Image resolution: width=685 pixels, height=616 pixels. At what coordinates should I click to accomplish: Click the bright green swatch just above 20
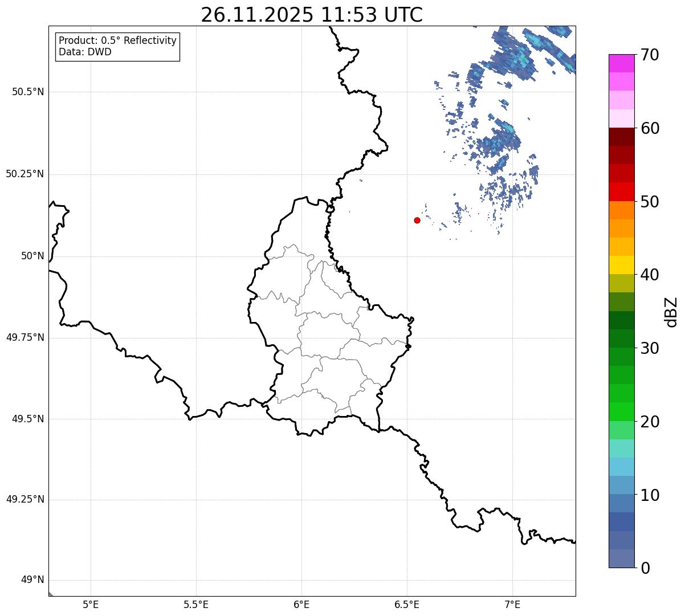(621, 412)
